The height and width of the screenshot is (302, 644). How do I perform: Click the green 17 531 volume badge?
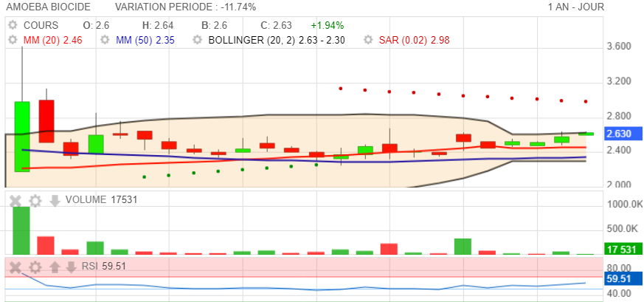point(623,249)
